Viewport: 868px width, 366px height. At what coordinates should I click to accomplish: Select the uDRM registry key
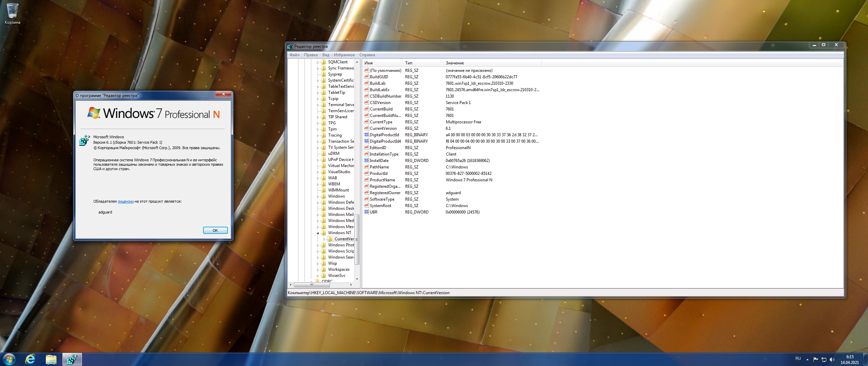[333, 154]
